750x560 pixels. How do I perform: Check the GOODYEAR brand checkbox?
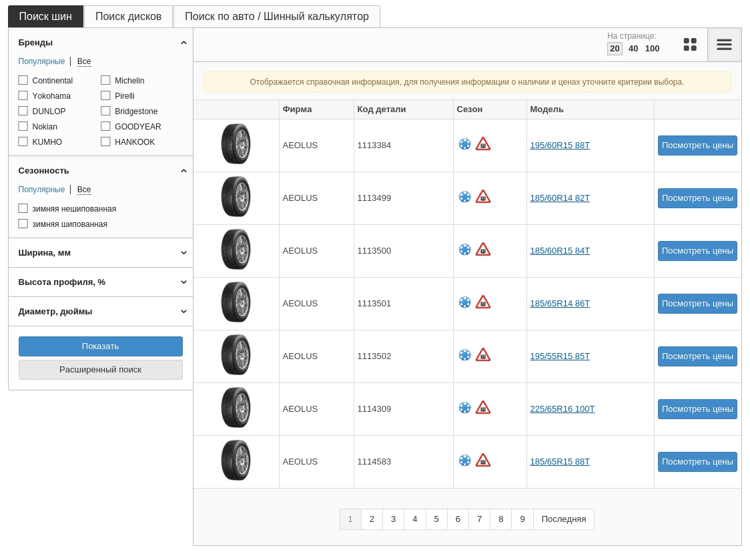105,126
